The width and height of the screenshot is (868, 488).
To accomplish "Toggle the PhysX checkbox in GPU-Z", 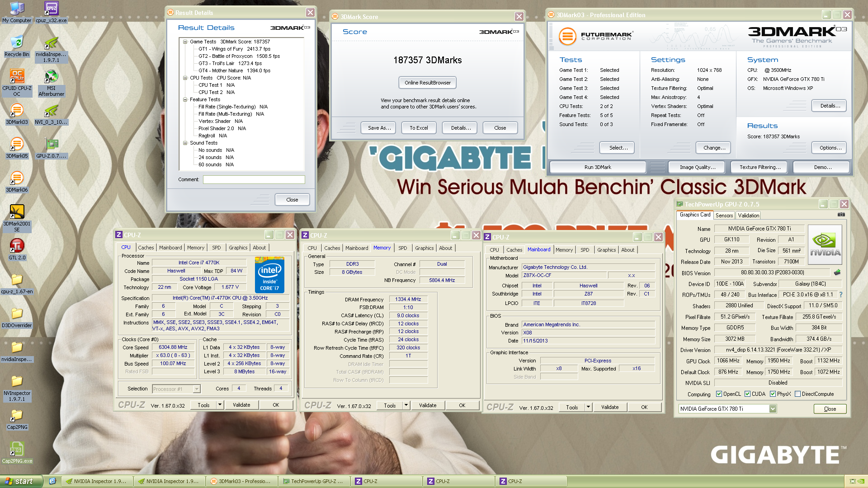I will point(773,394).
